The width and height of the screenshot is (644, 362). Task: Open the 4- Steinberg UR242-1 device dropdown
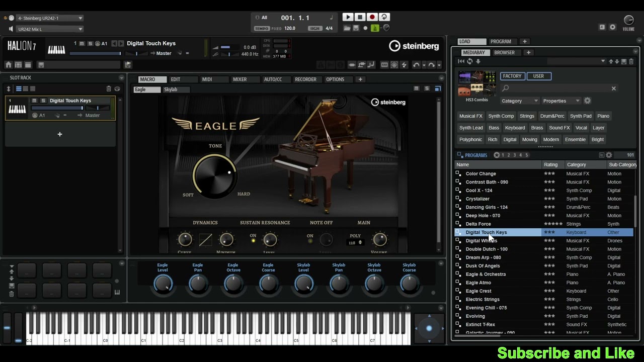(49, 18)
